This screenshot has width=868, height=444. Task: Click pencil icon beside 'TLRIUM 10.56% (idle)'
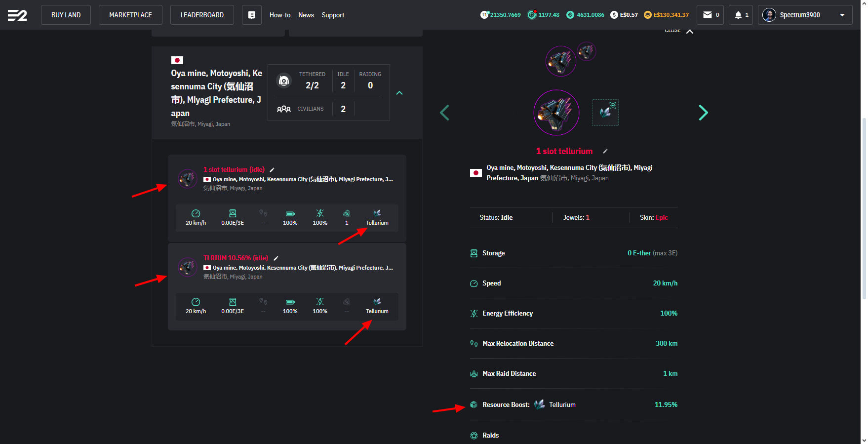pyautogui.click(x=276, y=258)
